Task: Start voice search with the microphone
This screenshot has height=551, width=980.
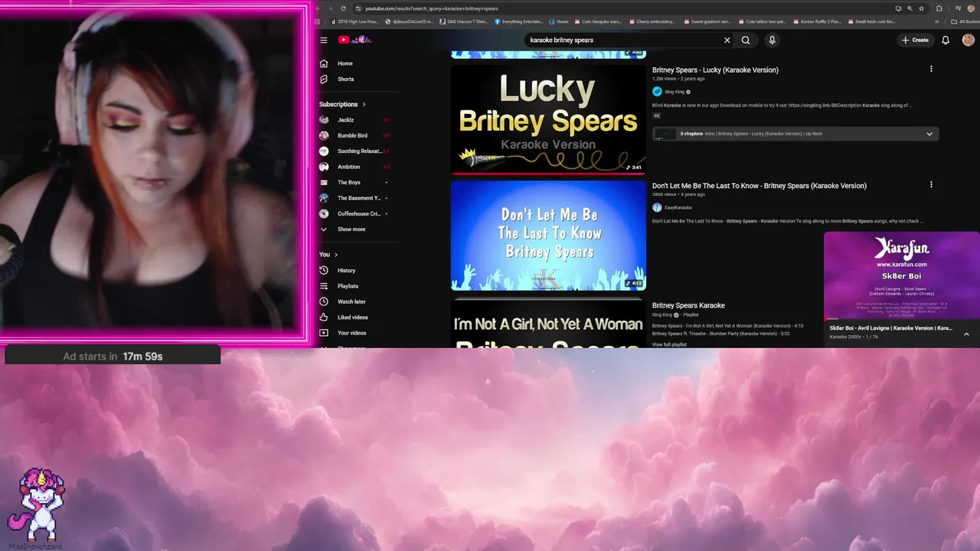Action: click(772, 40)
